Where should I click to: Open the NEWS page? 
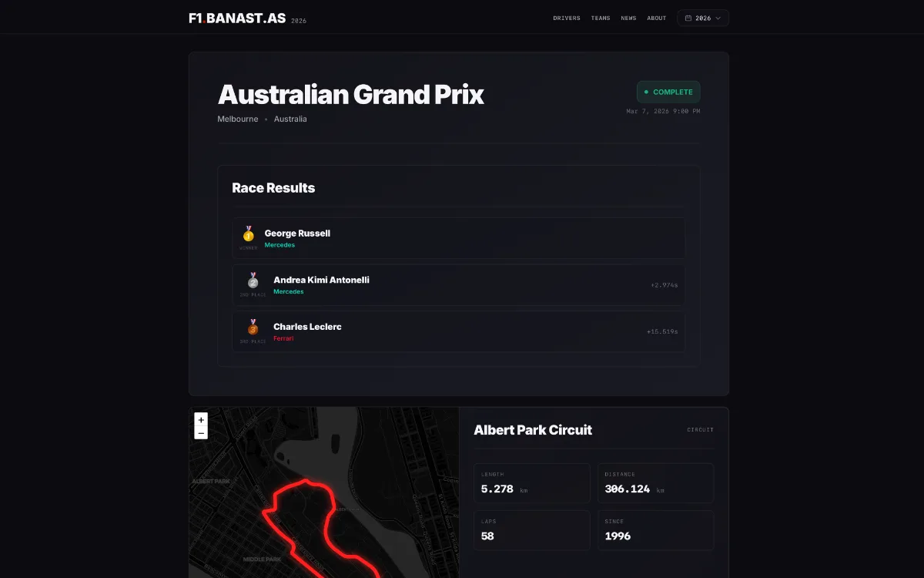(x=628, y=18)
